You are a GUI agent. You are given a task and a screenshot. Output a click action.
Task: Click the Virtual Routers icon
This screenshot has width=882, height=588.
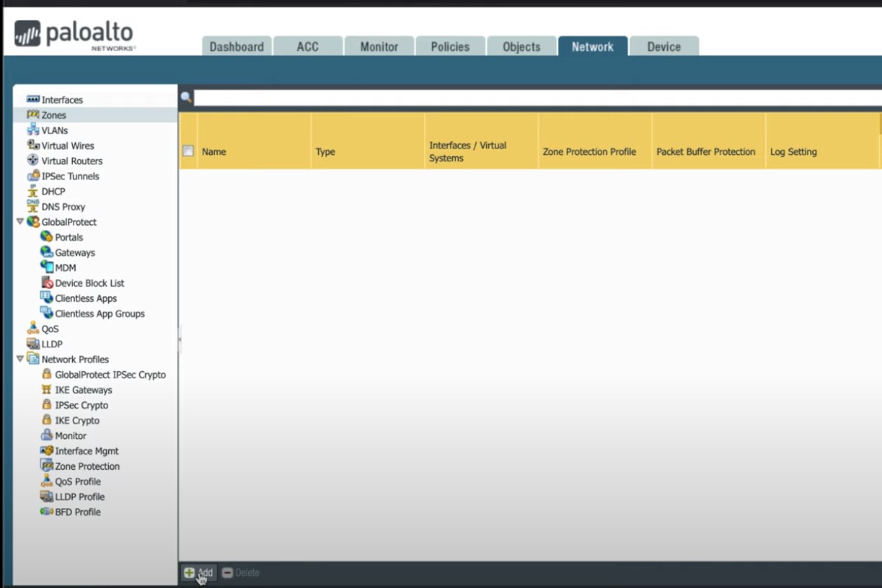point(33,161)
